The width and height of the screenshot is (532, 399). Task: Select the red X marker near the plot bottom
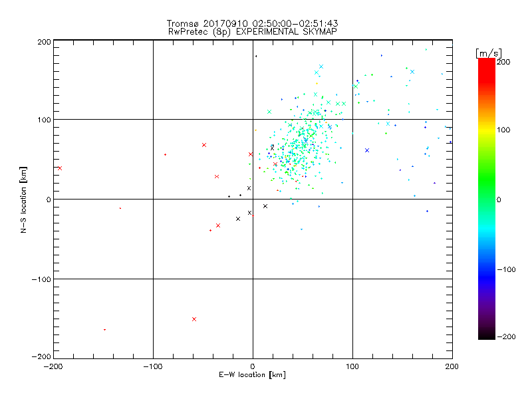(194, 319)
